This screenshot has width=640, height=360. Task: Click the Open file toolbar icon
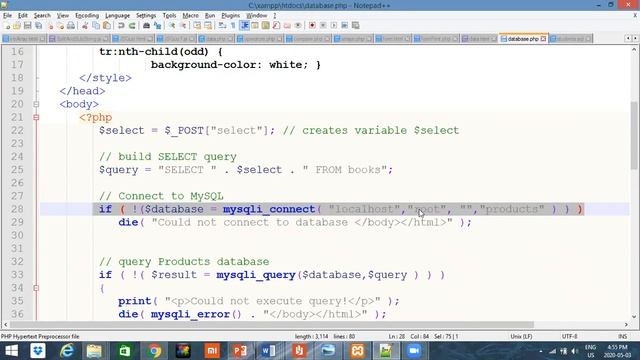17,26
